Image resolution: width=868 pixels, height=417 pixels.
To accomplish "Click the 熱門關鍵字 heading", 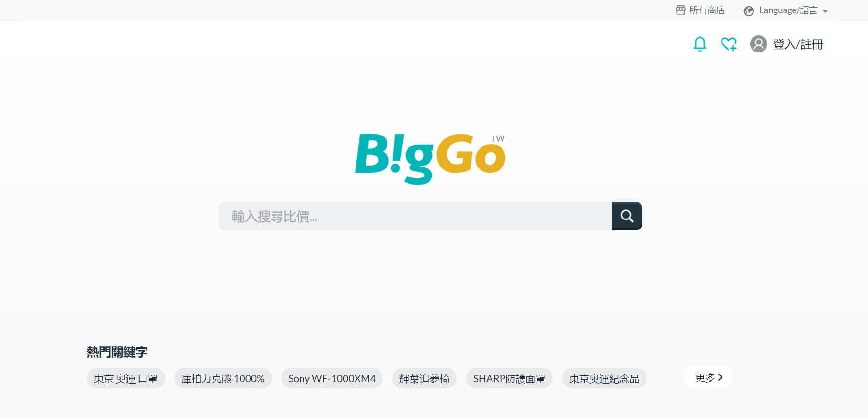I will pos(117,352).
